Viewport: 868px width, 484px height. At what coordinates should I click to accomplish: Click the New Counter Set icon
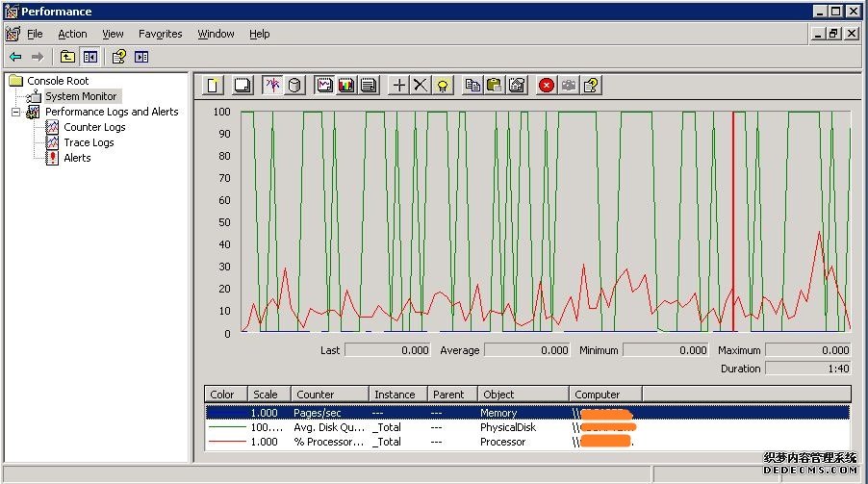[x=214, y=86]
